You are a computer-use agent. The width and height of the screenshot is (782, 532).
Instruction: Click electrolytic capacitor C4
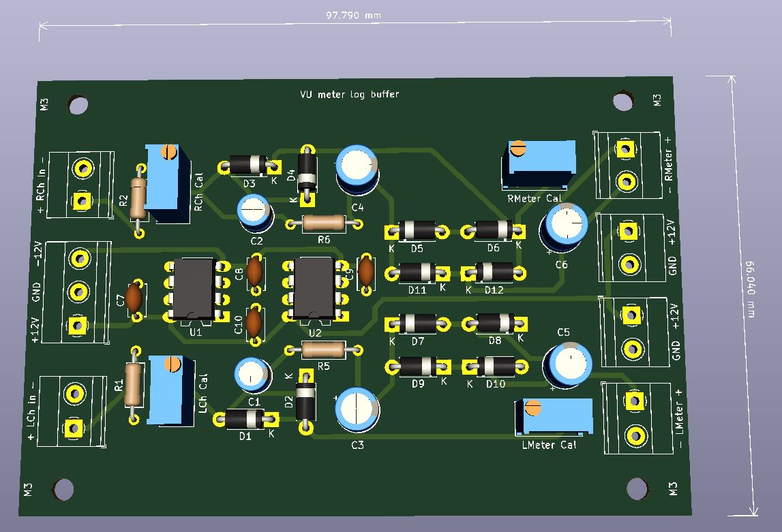point(357,170)
